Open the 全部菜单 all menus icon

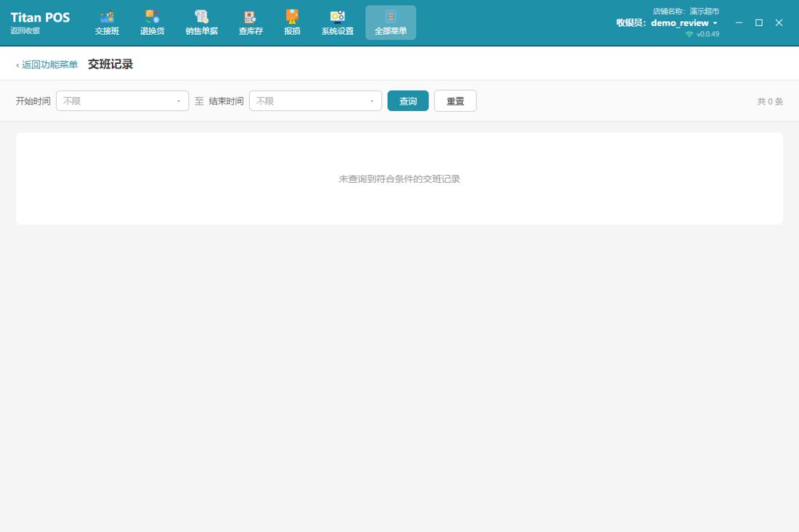click(x=391, y=23)
